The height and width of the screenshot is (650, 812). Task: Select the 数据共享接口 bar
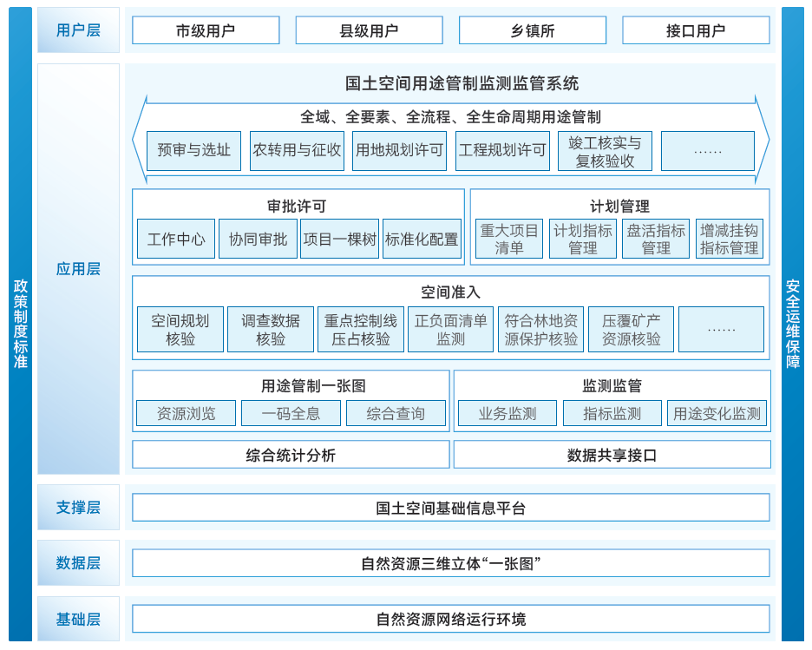point(612,455)
